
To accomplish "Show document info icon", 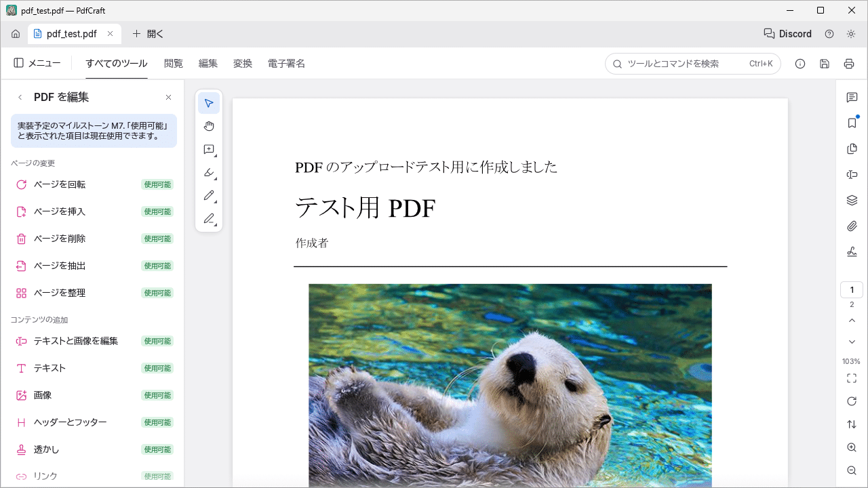I will point(800,64).
